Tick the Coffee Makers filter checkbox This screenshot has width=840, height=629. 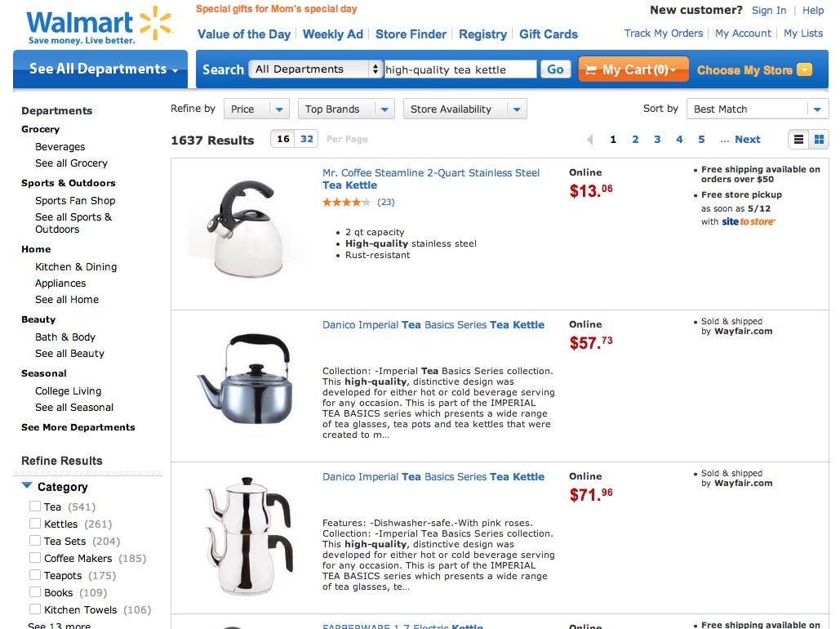pyautogui.click(x=35, y=558)
